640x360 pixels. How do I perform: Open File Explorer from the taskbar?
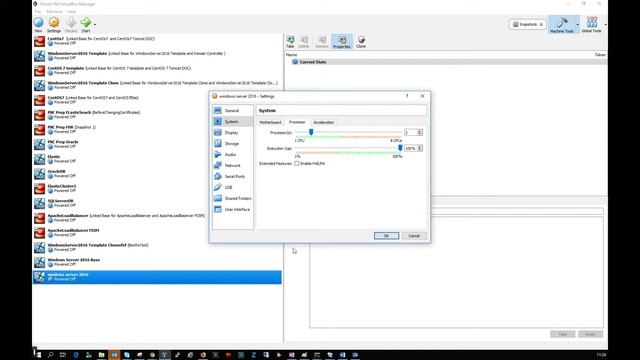coord(101,355)
